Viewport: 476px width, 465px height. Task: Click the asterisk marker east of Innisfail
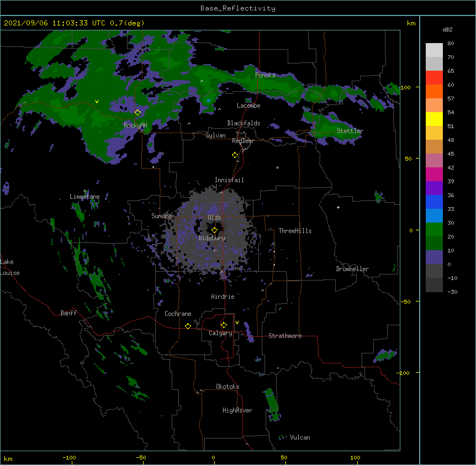click(x=277, y=168)
